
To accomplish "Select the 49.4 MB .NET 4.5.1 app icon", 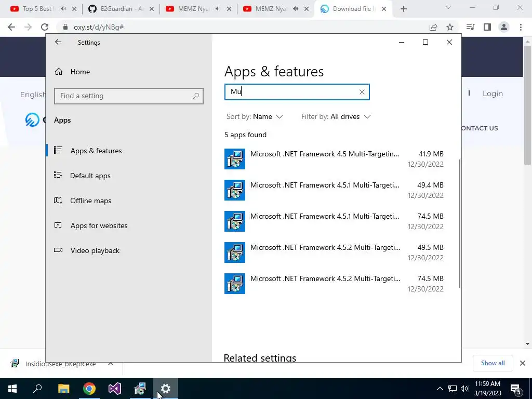I will point(235,190).
